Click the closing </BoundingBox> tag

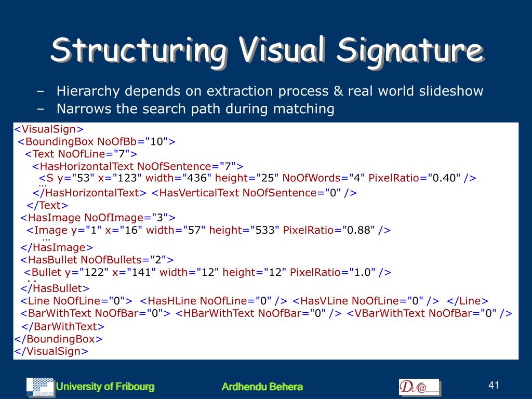point(58,339)
